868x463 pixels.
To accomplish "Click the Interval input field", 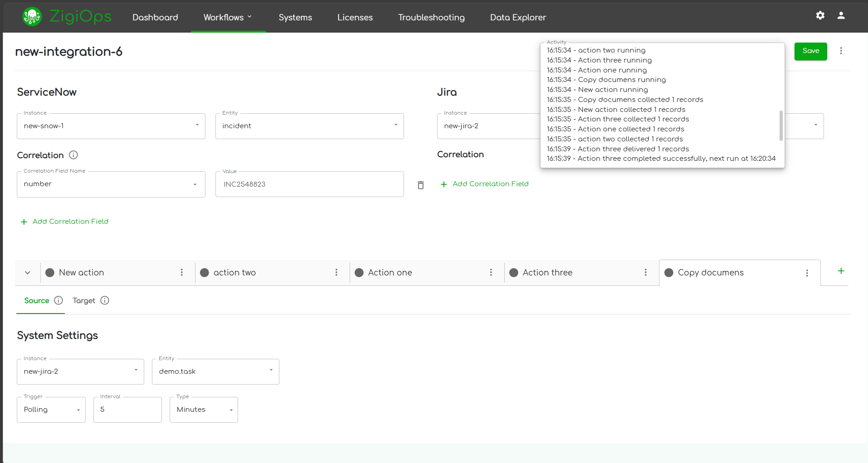I will tap(127, 410).
